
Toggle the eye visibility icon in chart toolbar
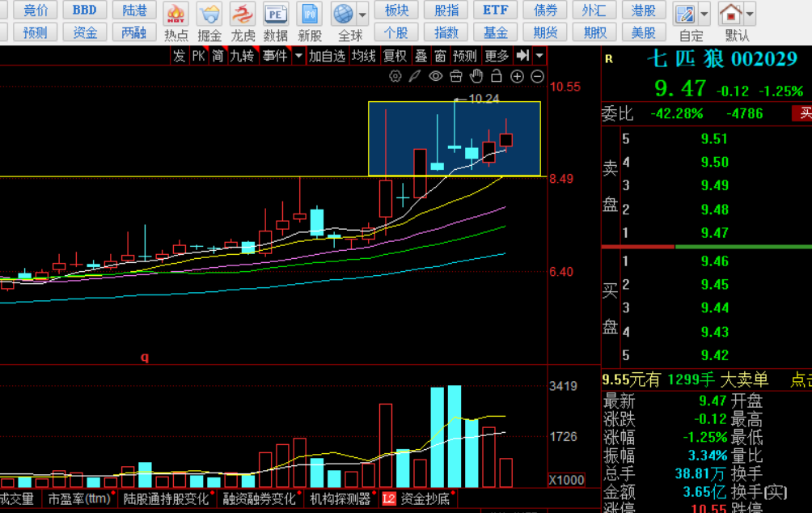point(435,77)
